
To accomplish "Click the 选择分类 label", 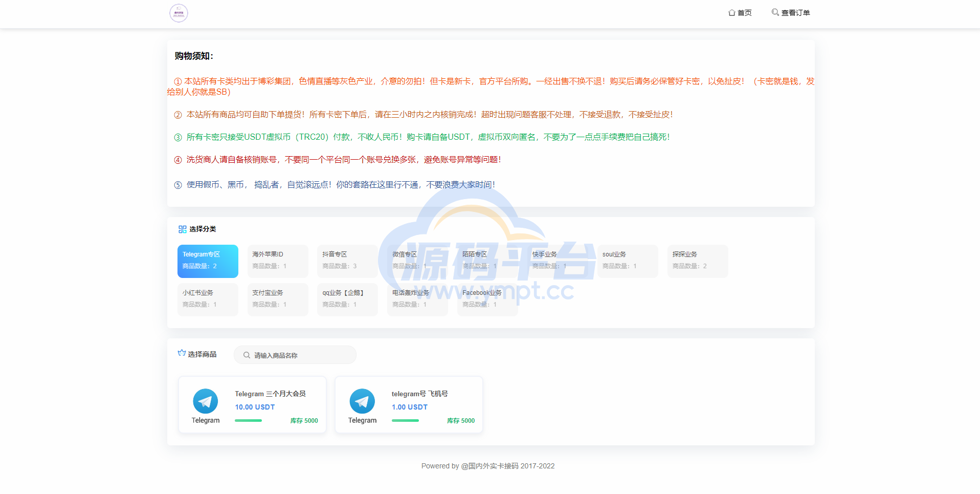I will [203, 229].
